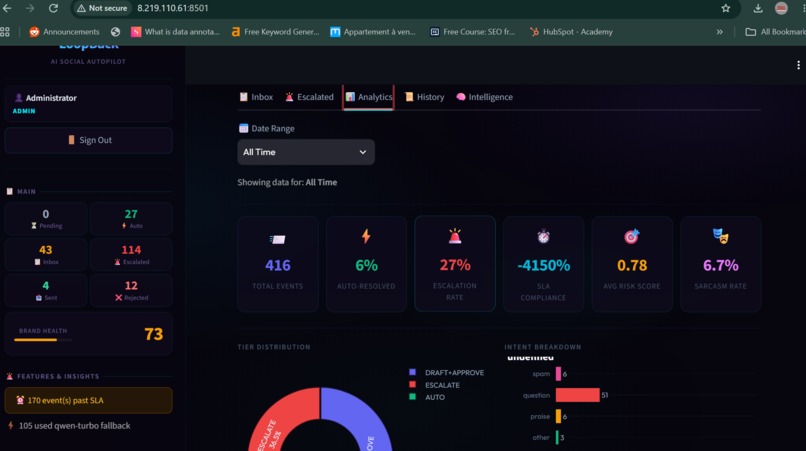Click the Auto-Resolved lightning icon
Image resolution: width=806 pixels, height=451 pixels.
tap(366, 236)
